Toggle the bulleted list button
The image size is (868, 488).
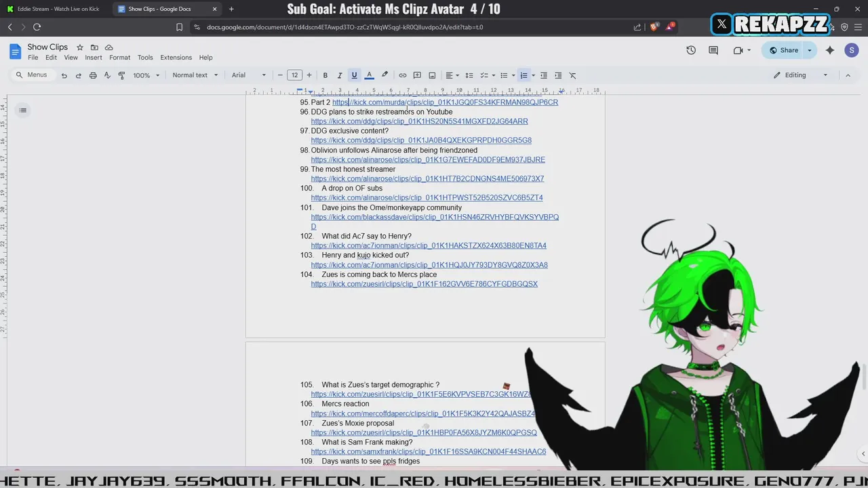[504, 75]
